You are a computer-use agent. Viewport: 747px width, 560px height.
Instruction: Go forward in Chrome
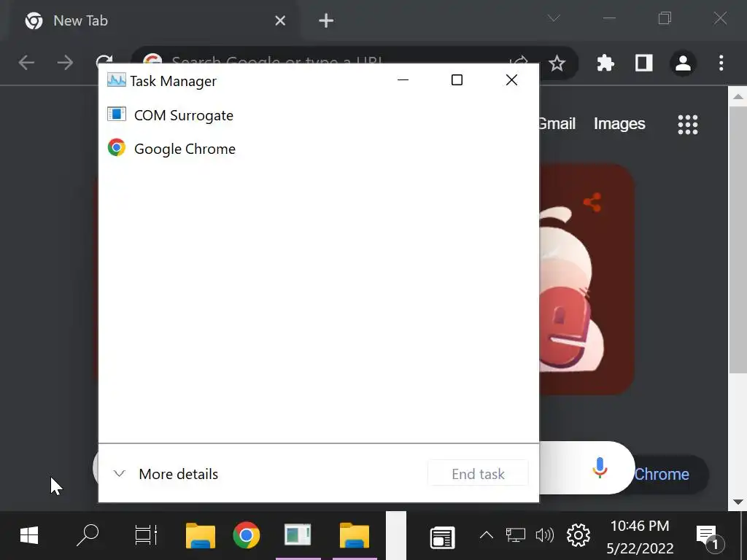(x=65, y=63)
